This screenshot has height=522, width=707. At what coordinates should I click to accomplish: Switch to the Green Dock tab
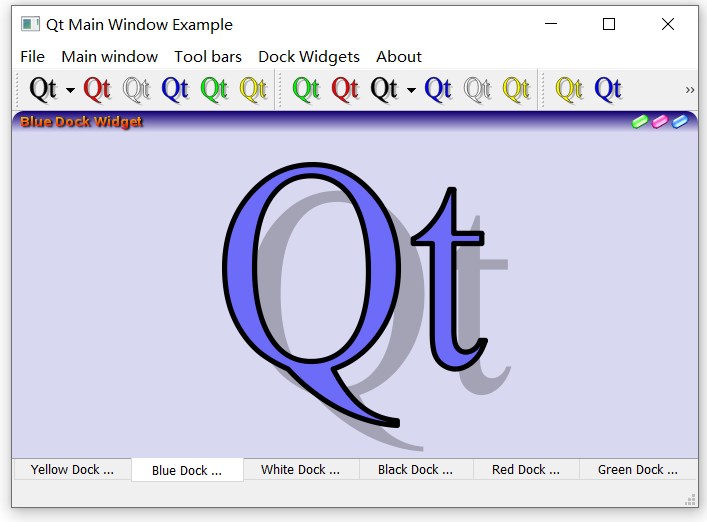(638, 470)
